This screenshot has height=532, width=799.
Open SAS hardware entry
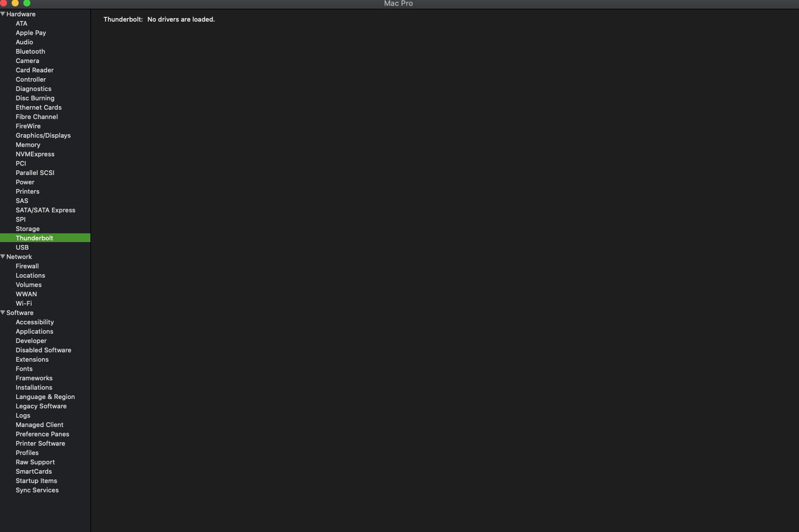pos(22,201)
